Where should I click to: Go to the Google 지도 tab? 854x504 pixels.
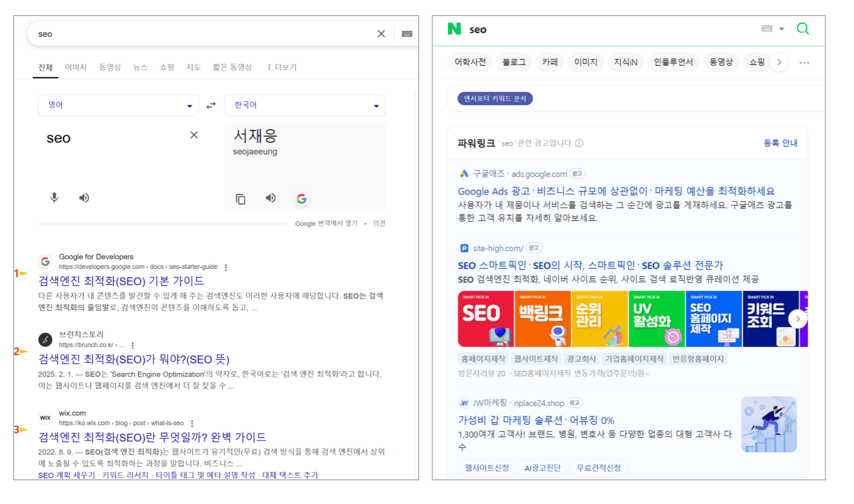point(193,68)
